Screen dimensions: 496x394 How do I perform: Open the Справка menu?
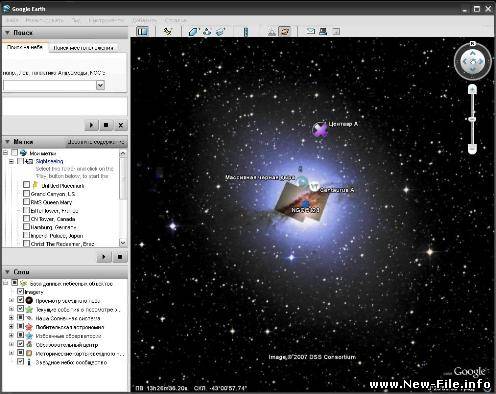[176, 20]
